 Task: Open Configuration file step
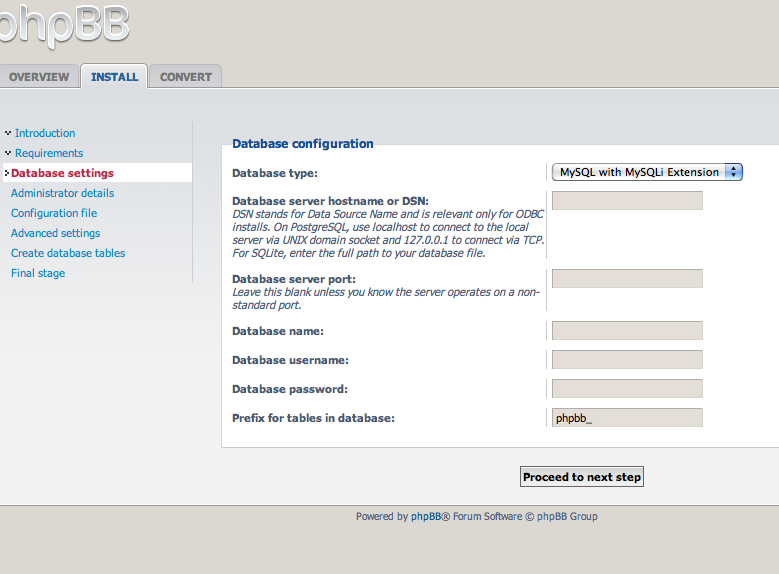(x=54, y=213)
